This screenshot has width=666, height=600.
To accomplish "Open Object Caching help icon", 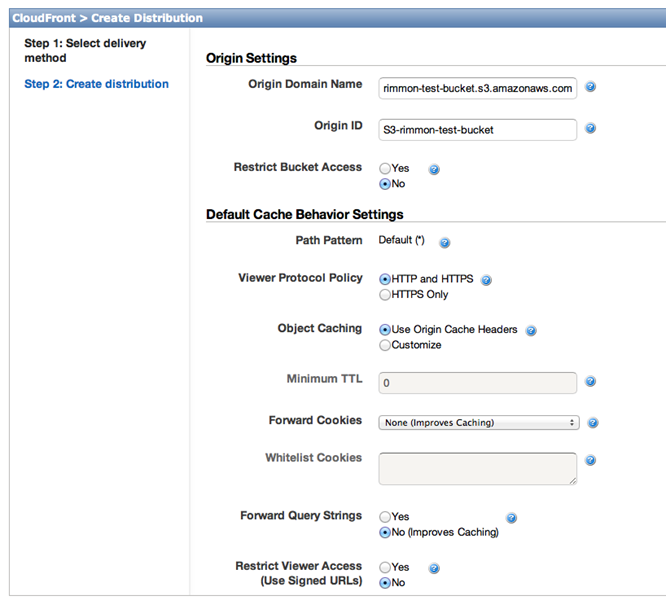I will tap(531, 330).
